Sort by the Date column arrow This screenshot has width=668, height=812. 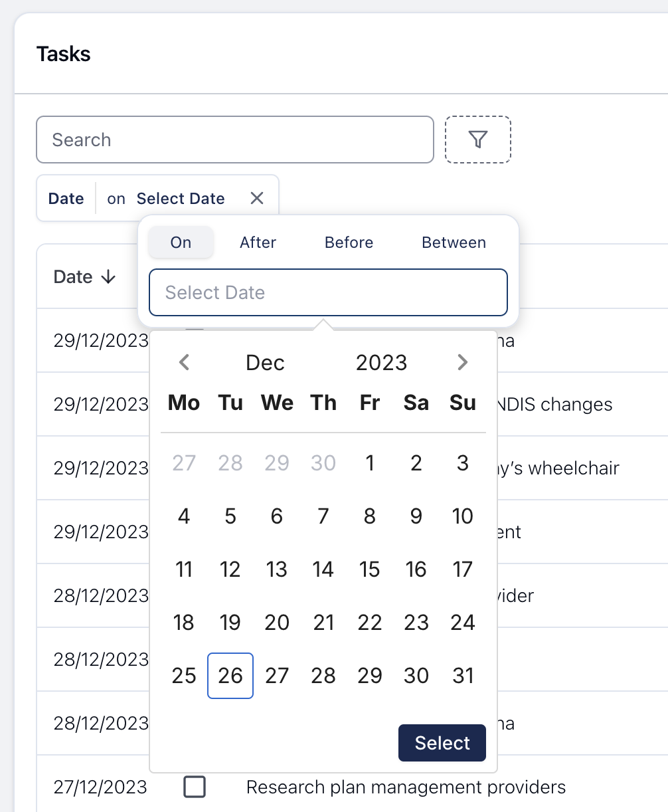[109, 277]
